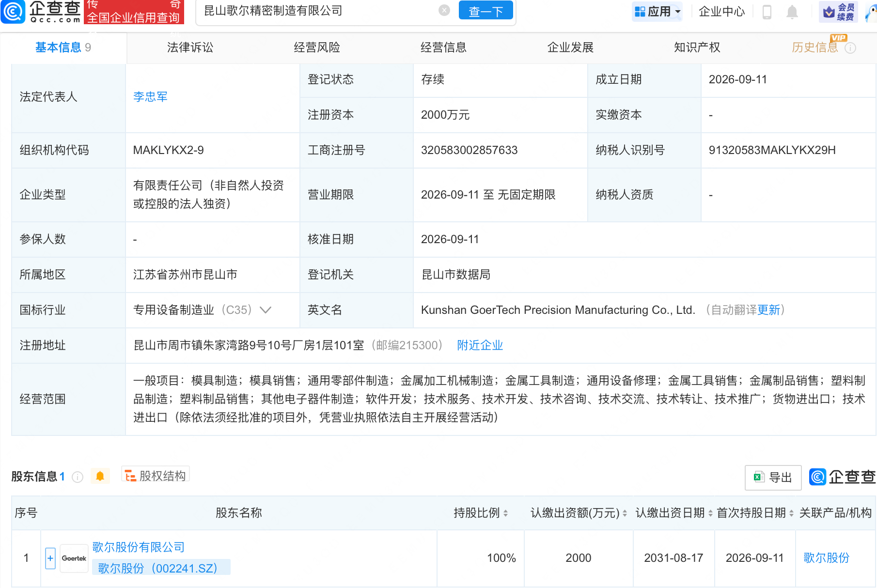Click the 附近企业 link
The width and height of the screenshot is (877, 588).
tap(480, 345)
